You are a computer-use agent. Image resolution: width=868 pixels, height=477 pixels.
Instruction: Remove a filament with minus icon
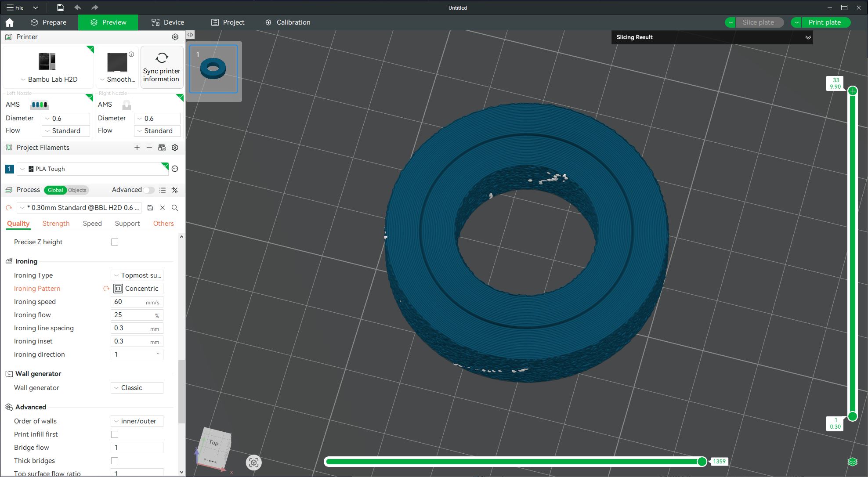[x=149, y=148]
